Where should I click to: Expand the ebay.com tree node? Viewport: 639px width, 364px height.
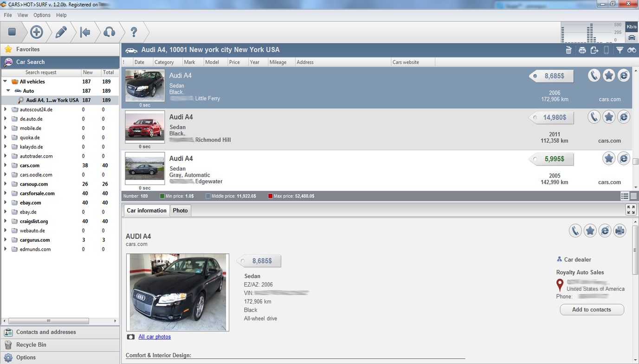pyautogui.click(x=5, y=203)
